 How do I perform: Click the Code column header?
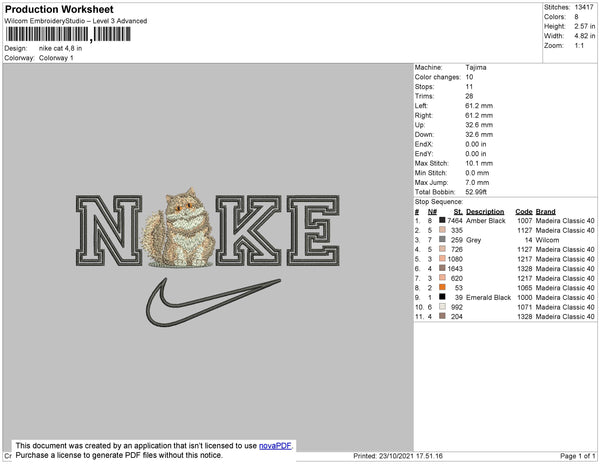point(523,212)
